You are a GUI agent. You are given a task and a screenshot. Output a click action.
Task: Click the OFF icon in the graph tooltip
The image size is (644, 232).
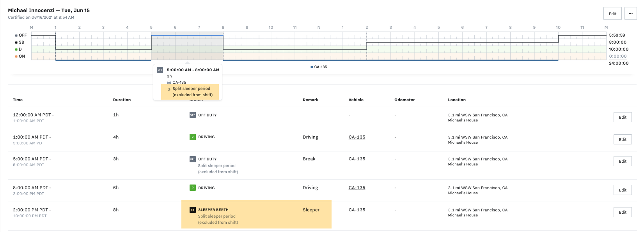coord(160,70)
